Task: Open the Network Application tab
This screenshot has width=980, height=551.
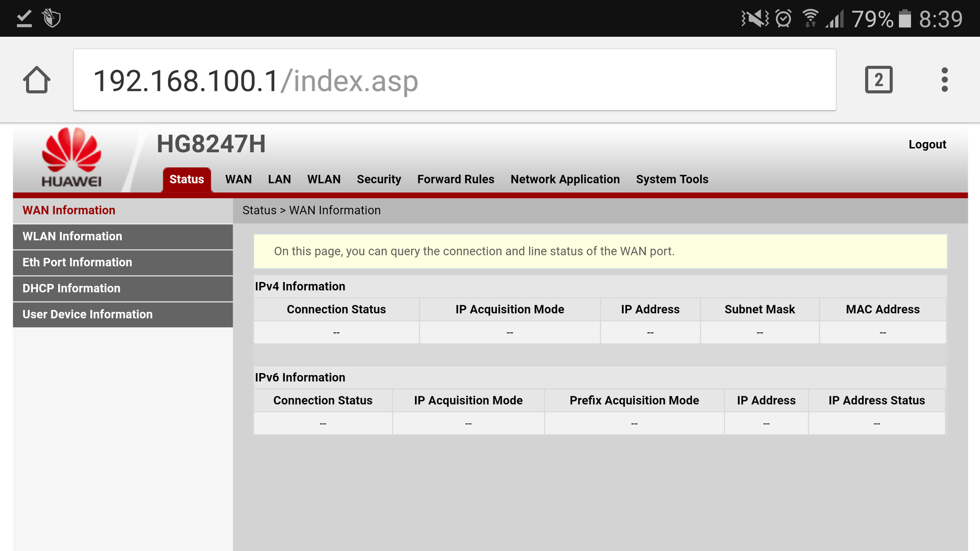Action: pos(565,179)
